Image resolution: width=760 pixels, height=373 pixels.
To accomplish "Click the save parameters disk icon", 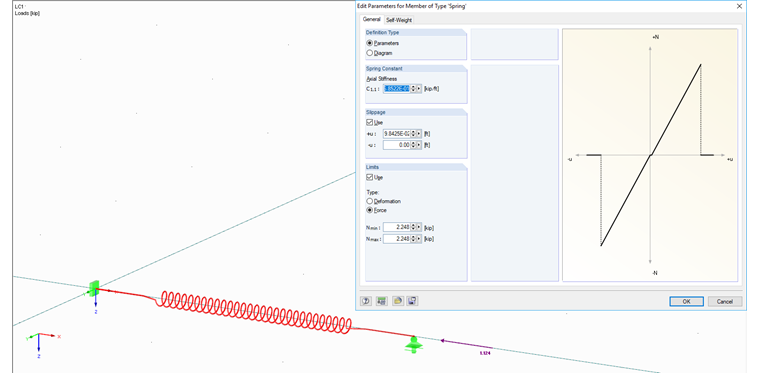I will pos(412,301).
